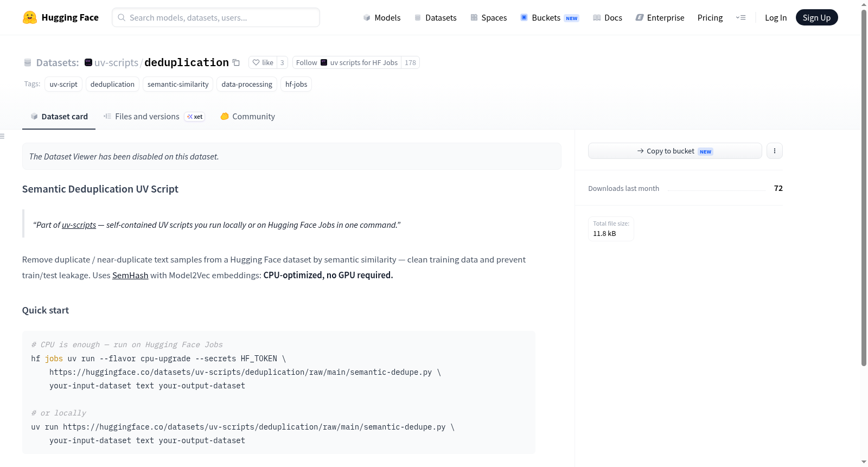Click the Datasets stack icon before the title
Viewport: 868px width, 467px height.
pyautogui.click(x=28, y=62)
